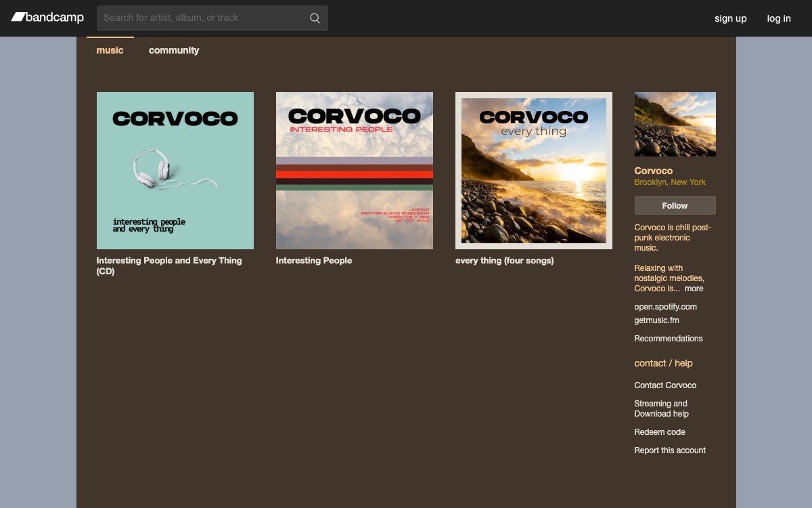
Task: Open the getmusic.fm link
Action: pyautogui.click(x=657, y=320)
